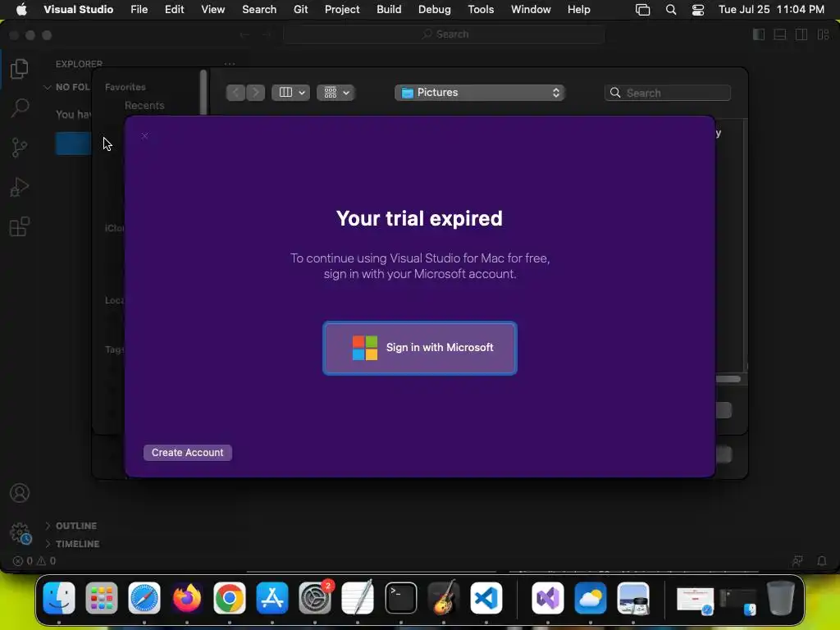This screenshot has width=840, height=630.
Task: Click the VS Code command center search
Action: pos(445,34)
